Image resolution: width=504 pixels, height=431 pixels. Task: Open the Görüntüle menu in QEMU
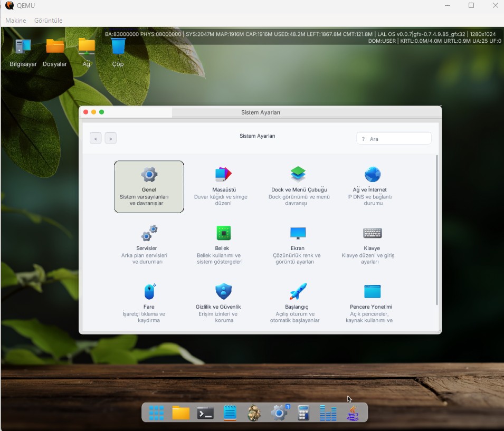click(x=48, y=20)
